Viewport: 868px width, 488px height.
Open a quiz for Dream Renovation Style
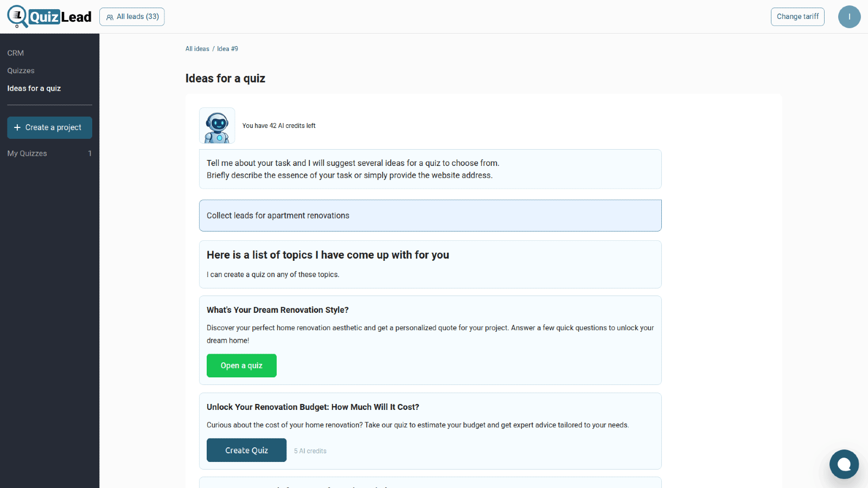tap(241, 365)
